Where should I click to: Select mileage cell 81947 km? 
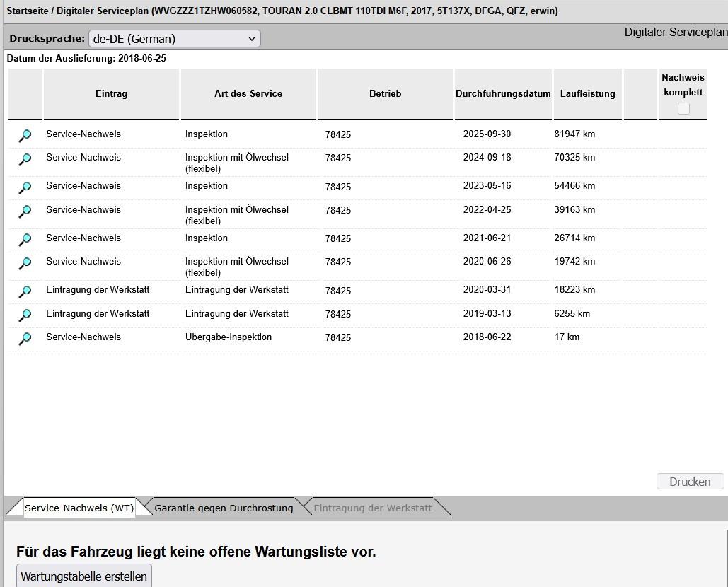[574, 134]
